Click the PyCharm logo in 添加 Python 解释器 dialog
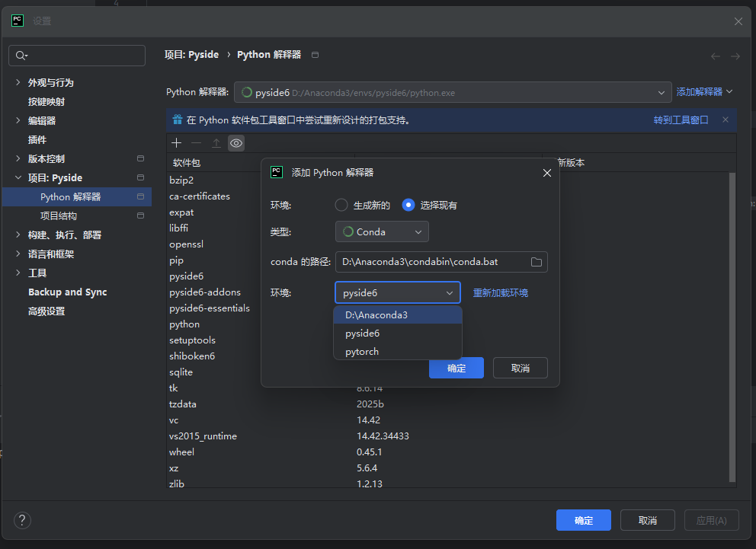 click(x=277, y=172)
